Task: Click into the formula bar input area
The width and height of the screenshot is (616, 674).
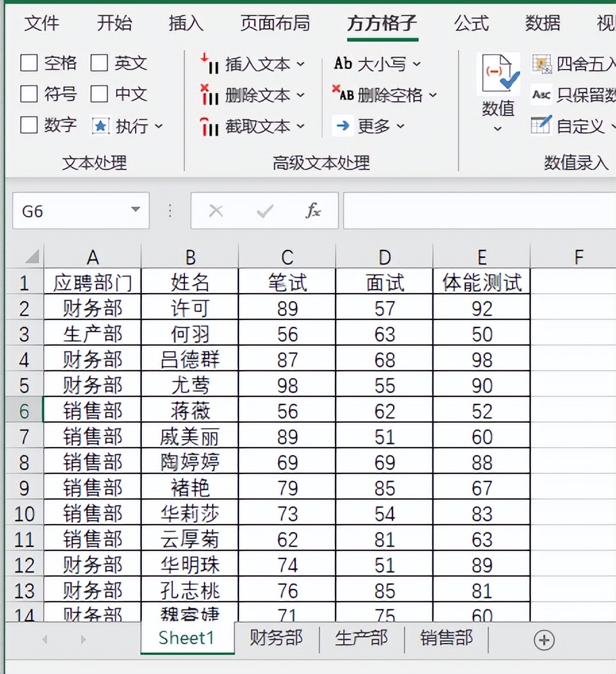Action: coord(480,211)
